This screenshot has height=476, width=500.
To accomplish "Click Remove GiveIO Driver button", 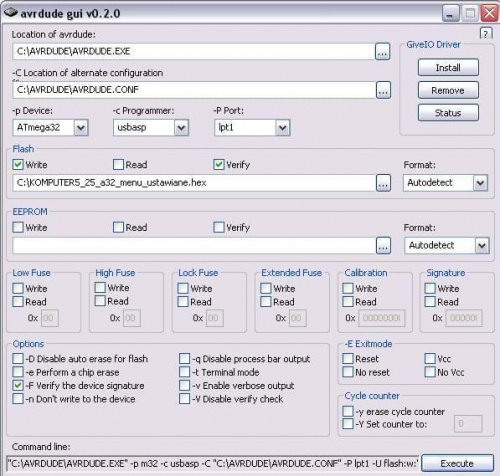I will pyautogui.click(x=448, y=90).
